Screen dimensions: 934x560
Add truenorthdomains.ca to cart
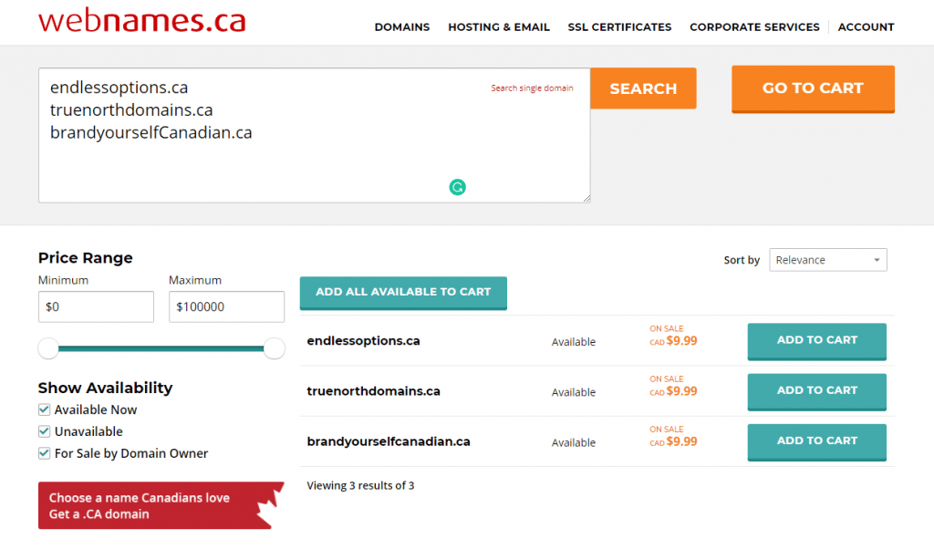click(x=816, y=391)
